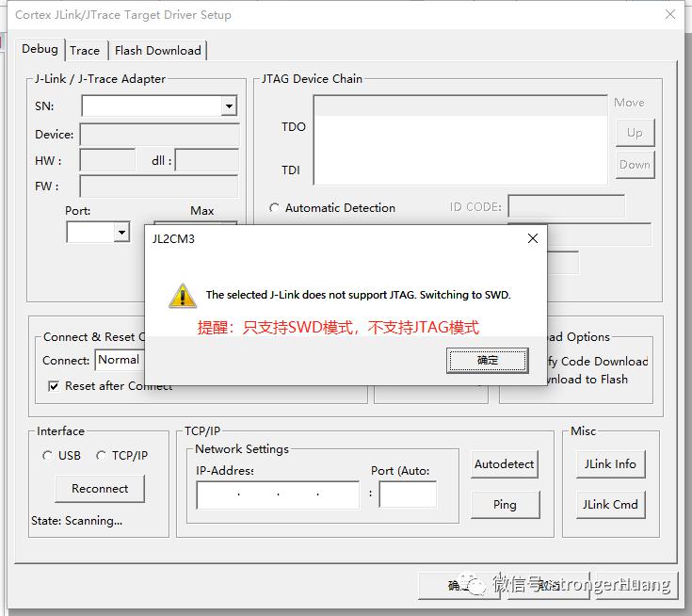Switch to the Trace tab

pyautogui.click(x=85, y=51)
